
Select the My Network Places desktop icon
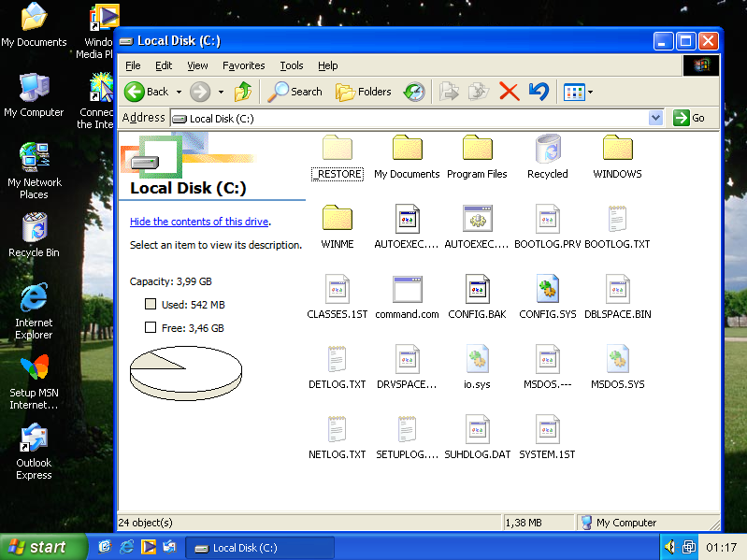[x=34, y=170]
